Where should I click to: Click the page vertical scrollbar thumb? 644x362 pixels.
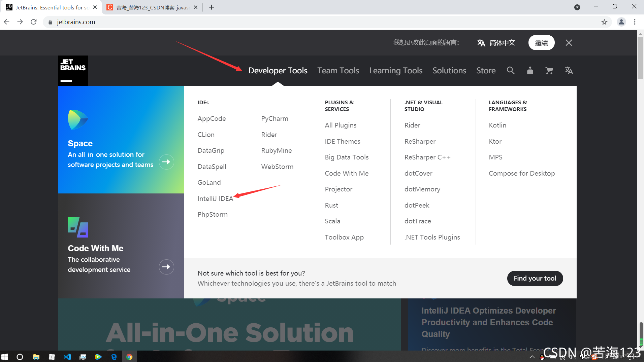(x=640, y=57)
